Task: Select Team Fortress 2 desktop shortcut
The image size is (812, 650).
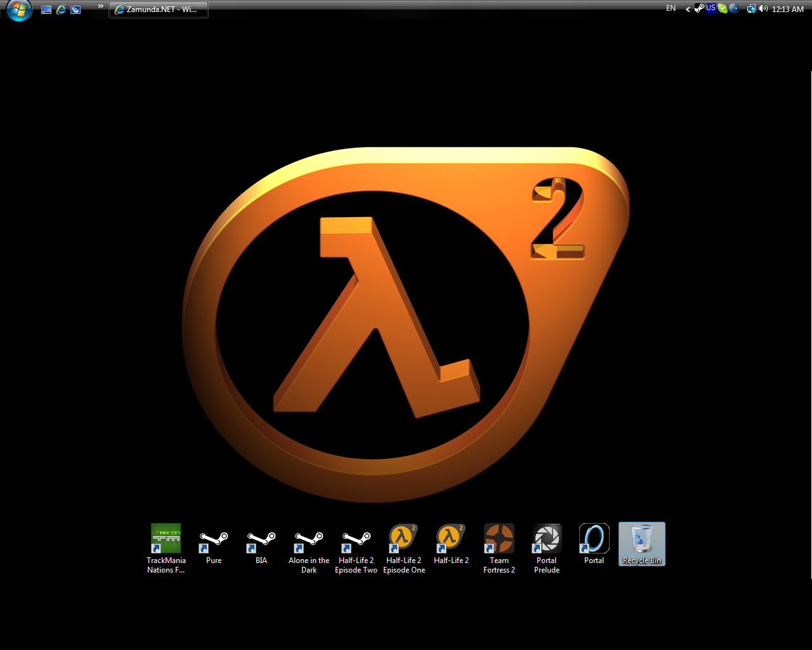Action: click(499, 548)
